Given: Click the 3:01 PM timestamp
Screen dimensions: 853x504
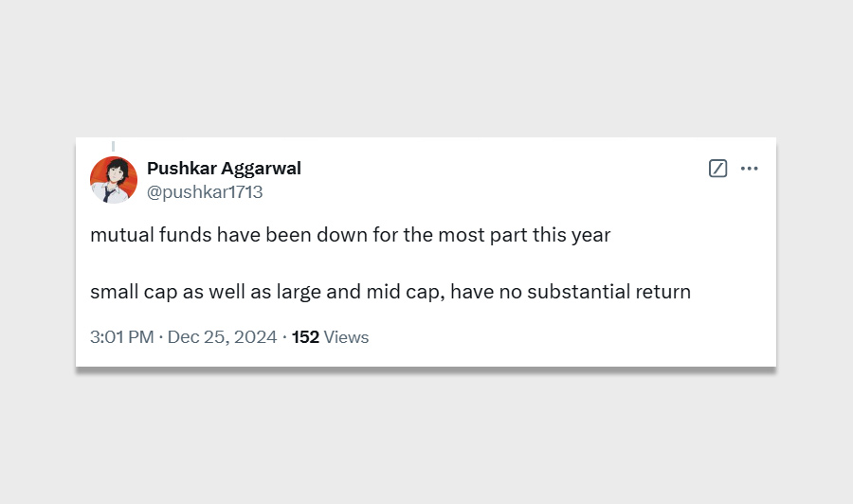Looking at the screenshot, I should (x=121, y=337).
